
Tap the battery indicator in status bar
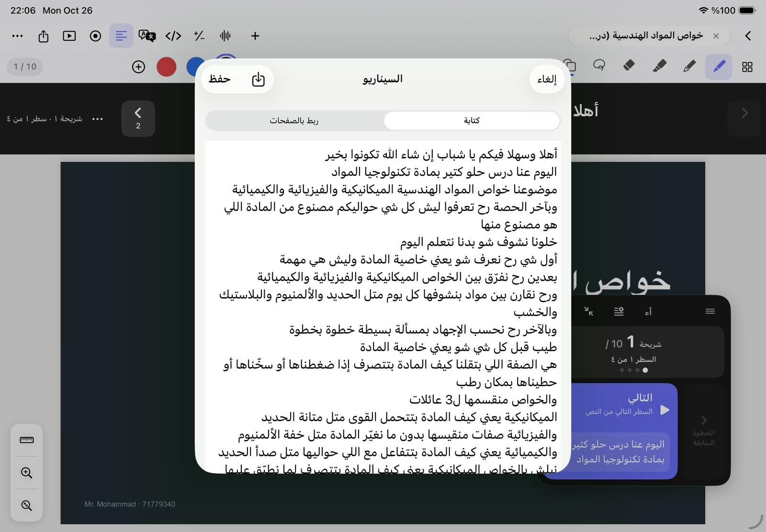coord(747,10)
